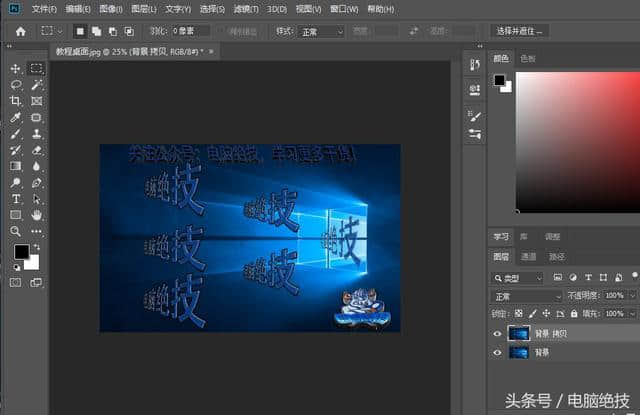
Task: Select the Brush tool
Action: click(x=16, y=134)
